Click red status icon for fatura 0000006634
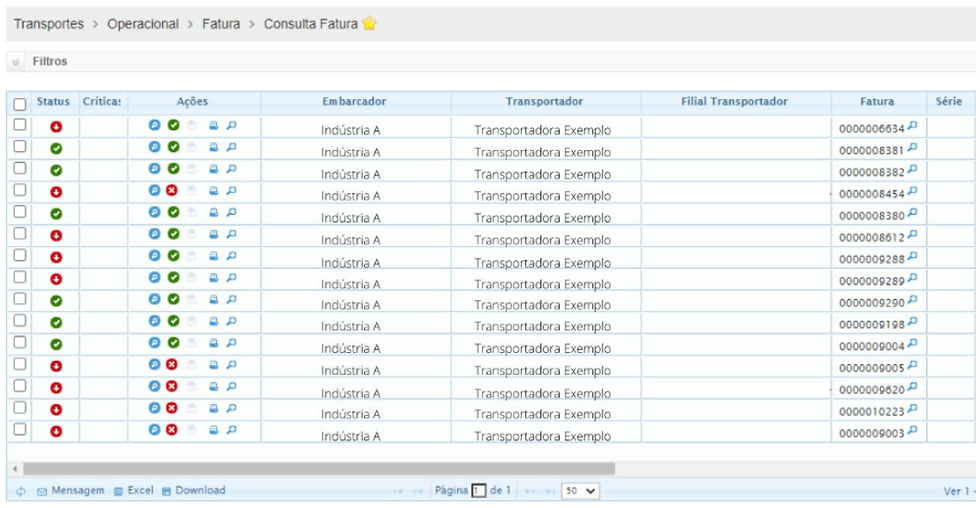This screenshot has width=980, height=508. click(56, 127)
